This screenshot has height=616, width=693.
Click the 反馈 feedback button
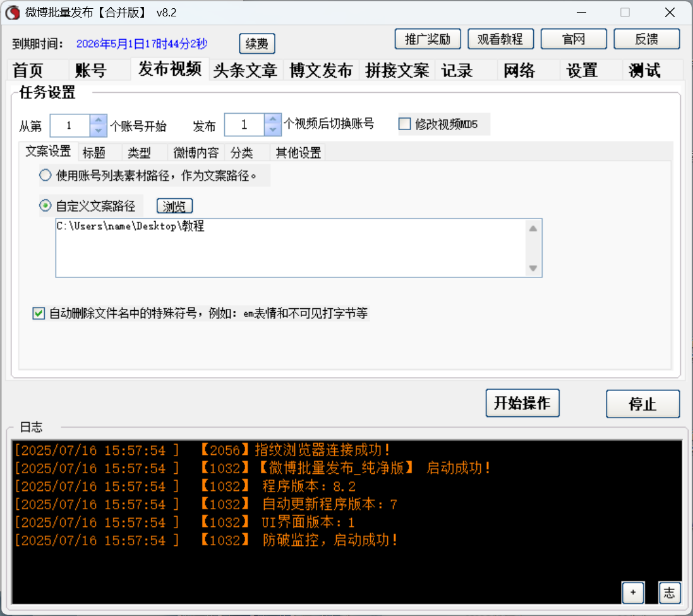pyautogui.click(x=647, y=39)
